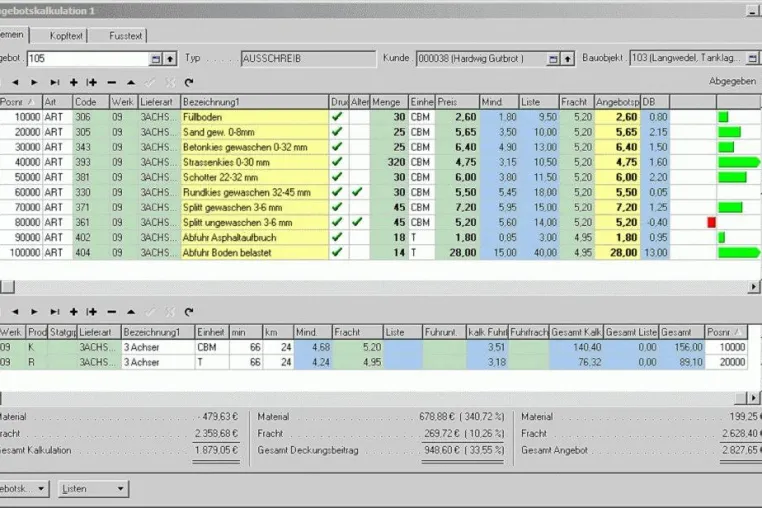This screenshot has height=508, width=762.
Task: Select price cell 28,00 for Abfuhr Boden
Action: [x=457, y=253]
